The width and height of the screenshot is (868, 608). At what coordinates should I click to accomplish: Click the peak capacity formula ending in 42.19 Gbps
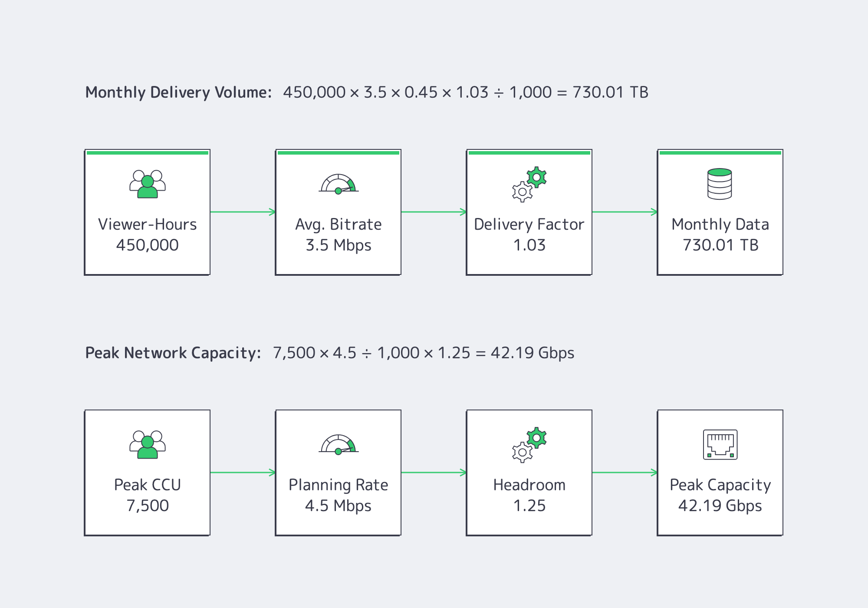(x=424, y=353)
